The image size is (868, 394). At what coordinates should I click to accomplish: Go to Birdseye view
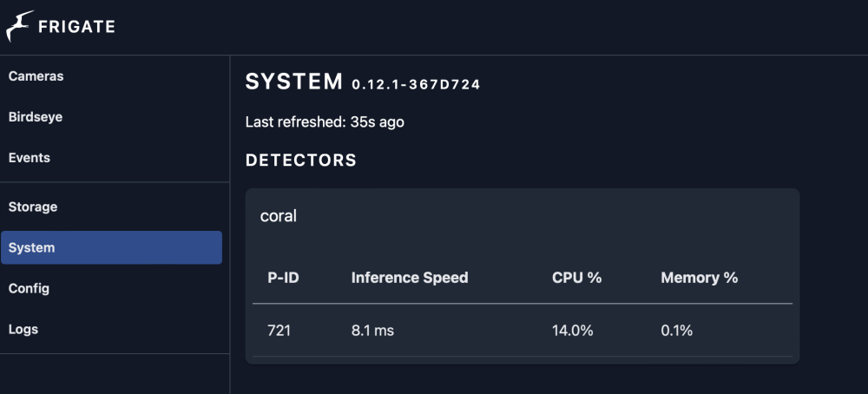(36, 117)
